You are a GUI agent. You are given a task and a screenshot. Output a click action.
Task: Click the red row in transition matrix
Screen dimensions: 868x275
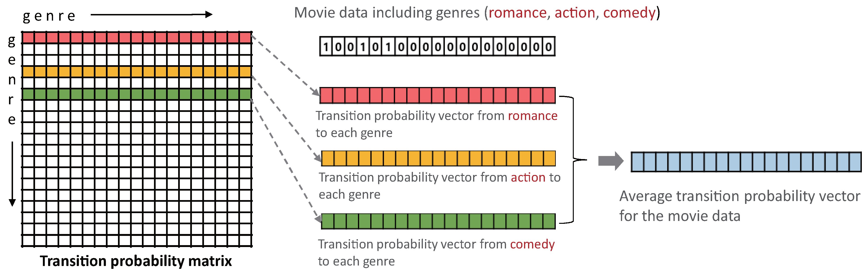point(136,37)
